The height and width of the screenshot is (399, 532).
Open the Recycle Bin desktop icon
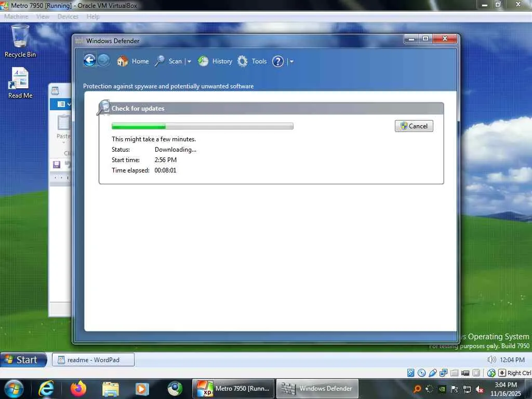click(20, 42)
